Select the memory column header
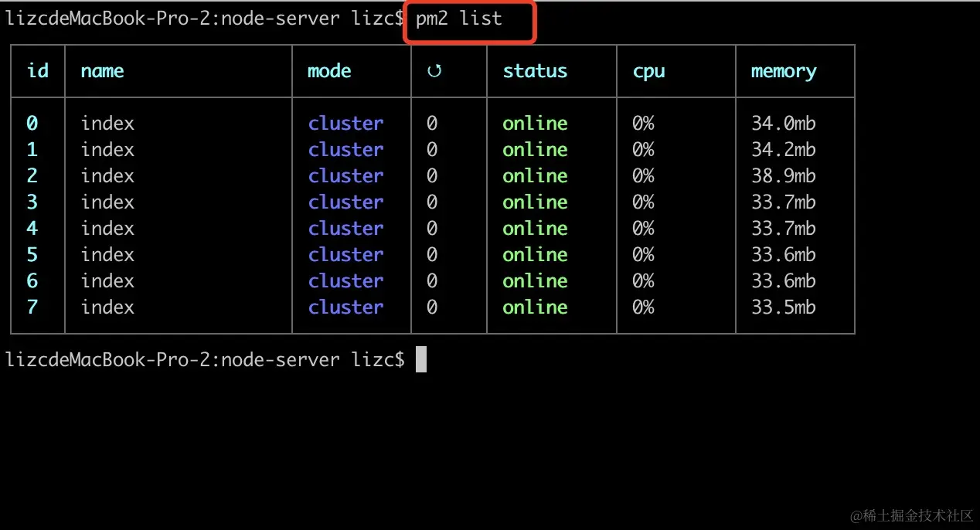 (783, 70)
